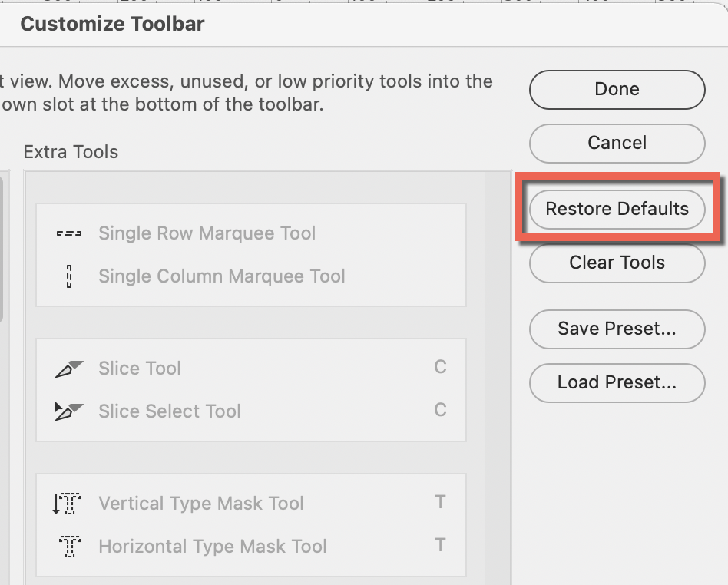
Task: Confirm changes with the Done button
Action: click(x=617, y=89)
